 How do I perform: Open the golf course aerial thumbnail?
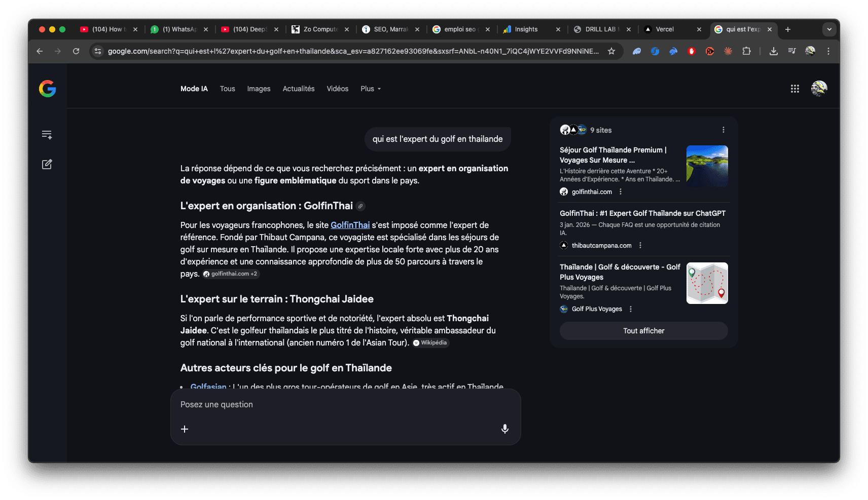coord(707,166)
